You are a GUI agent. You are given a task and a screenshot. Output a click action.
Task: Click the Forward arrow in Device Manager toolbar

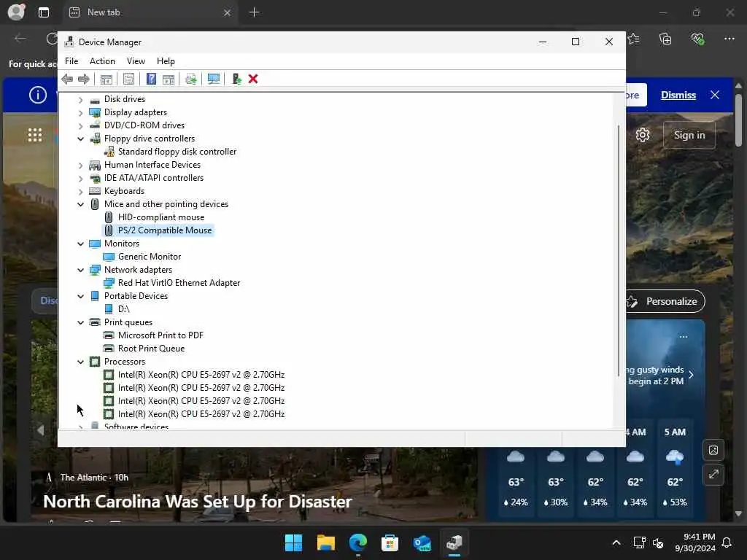(x=84, y=79)
